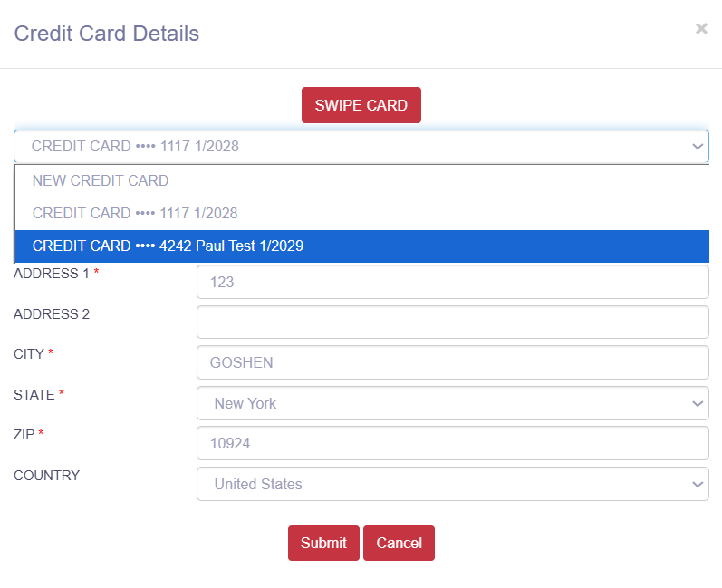722x588 pixels.
Task: Select card ending 1117 from list
Action: 135,213
